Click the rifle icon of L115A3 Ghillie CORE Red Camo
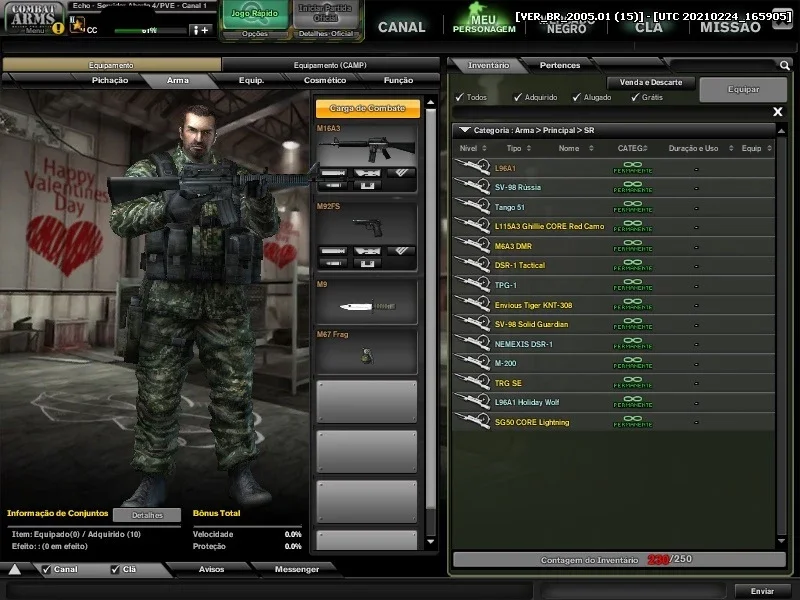 [x=472, y=226]
